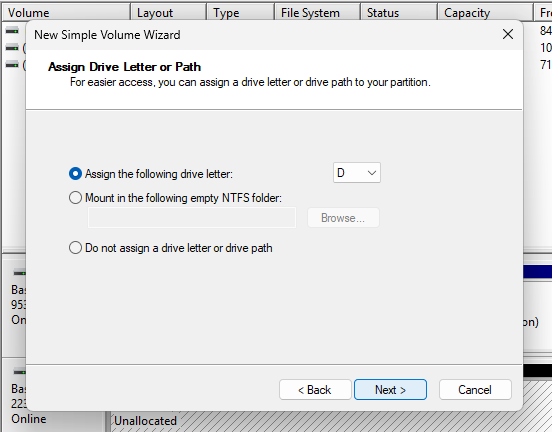Open the drive letter D dropdown

tap(357, 173)
